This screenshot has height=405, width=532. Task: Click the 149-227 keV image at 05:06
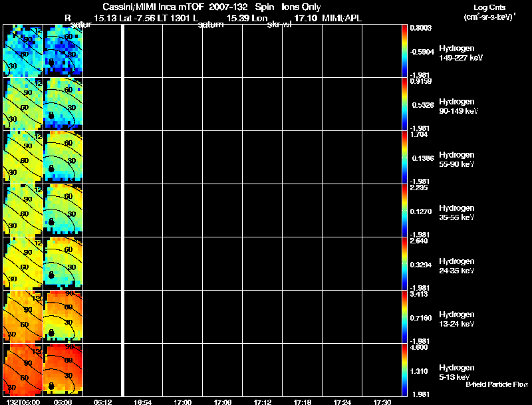pyautogui.click(x=63, y=51)
